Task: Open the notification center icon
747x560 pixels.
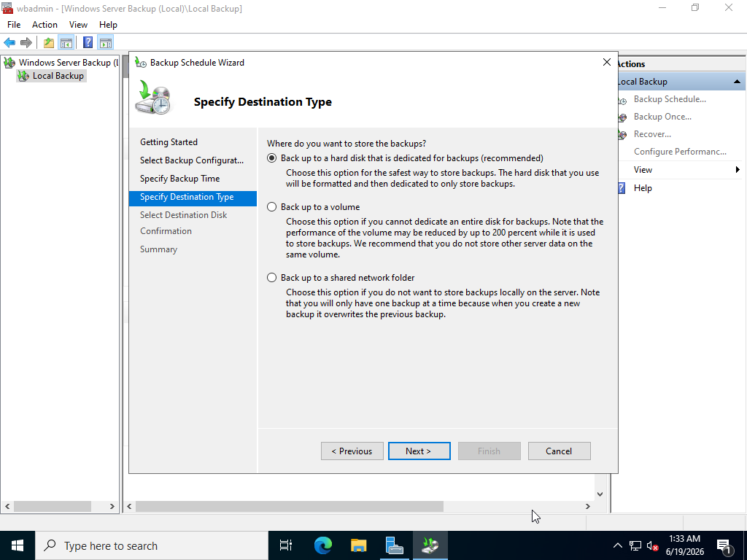Action: pos(724,545)
